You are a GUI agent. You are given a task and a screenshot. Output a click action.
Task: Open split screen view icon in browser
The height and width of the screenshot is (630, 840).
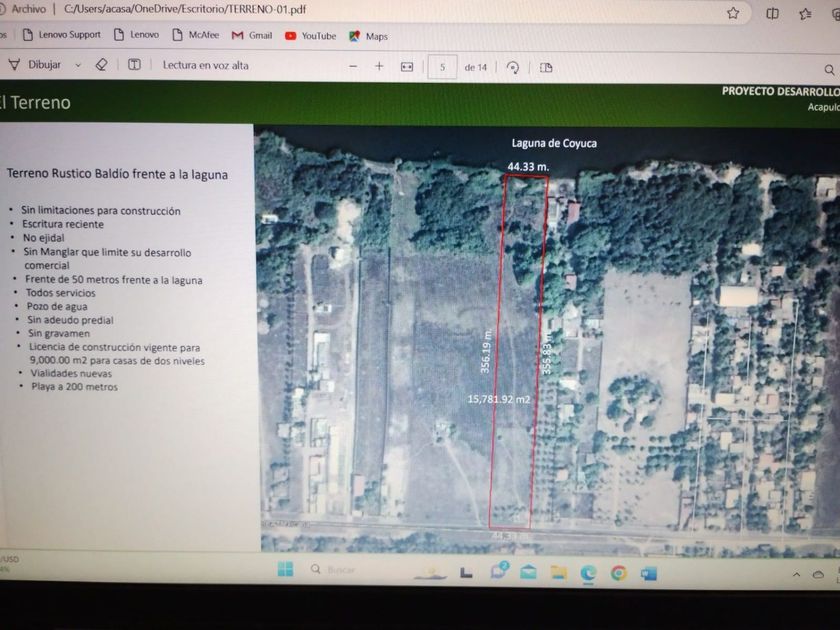[x=772, y=13]
